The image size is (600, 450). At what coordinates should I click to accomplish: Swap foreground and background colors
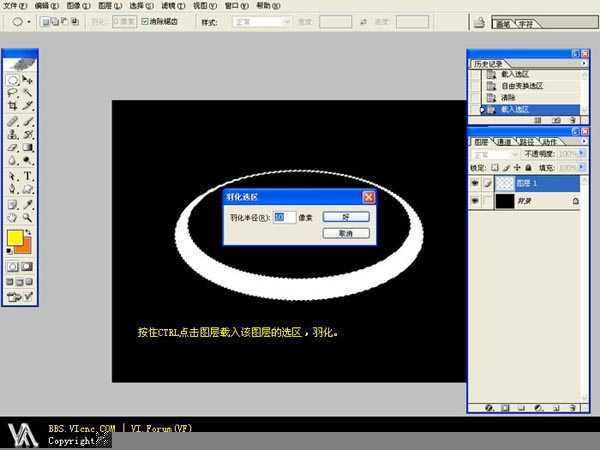click(x=28, y=233)
